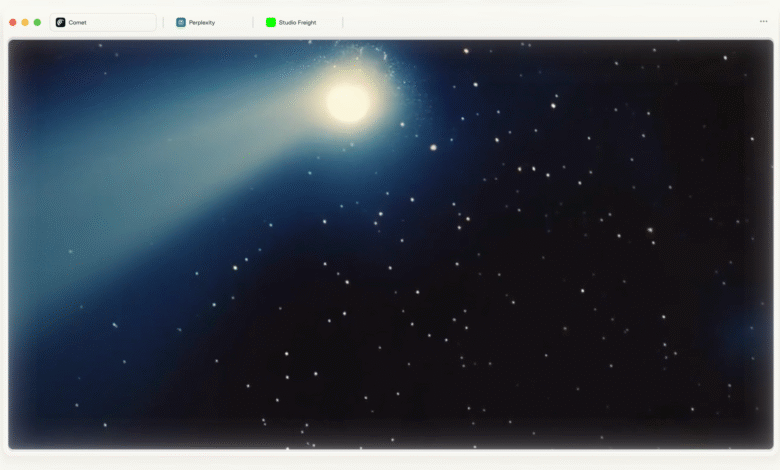Click the green Studio Freight favicon
Image resolution: width=780 pixels, height=470 pixels.
pyautogui.click(x=271, y=22)
